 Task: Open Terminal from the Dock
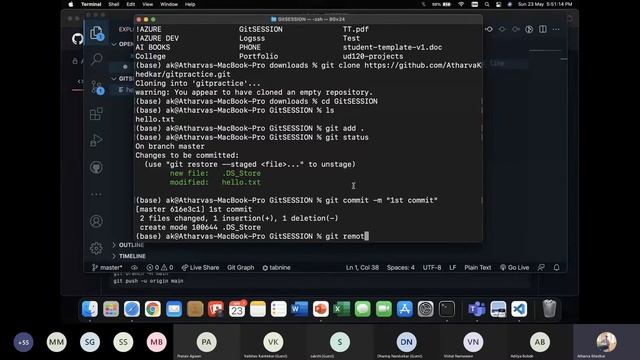447,309
